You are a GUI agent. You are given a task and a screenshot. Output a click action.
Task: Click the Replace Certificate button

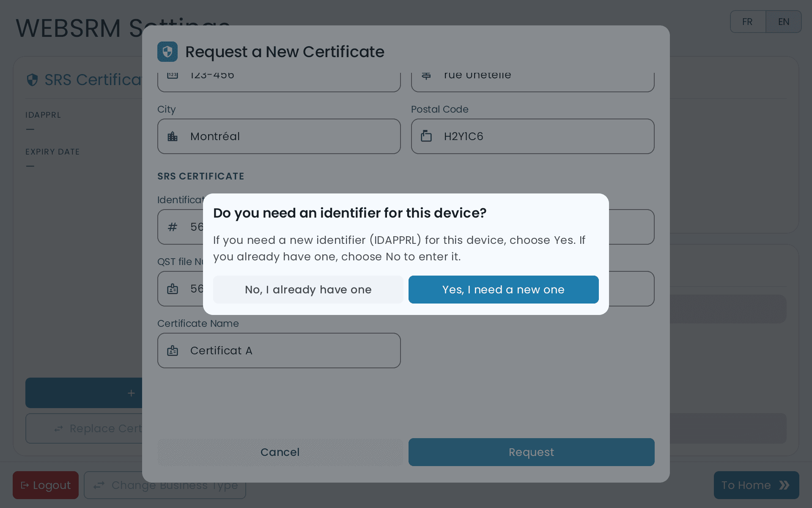coord(84,428)
